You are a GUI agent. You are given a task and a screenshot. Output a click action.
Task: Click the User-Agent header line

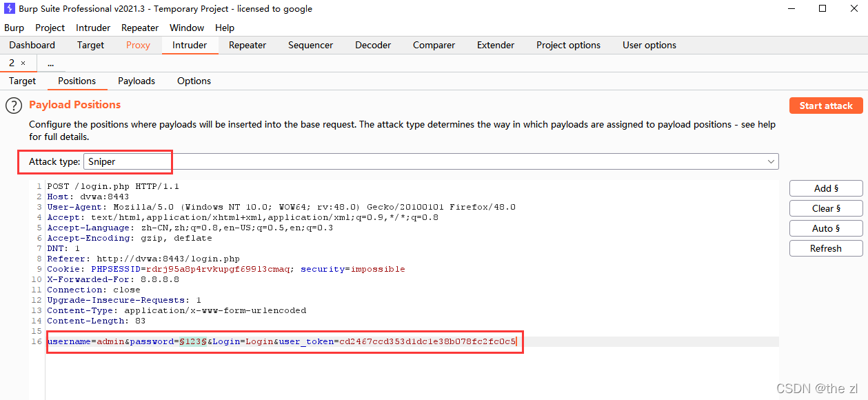point(281,207)
